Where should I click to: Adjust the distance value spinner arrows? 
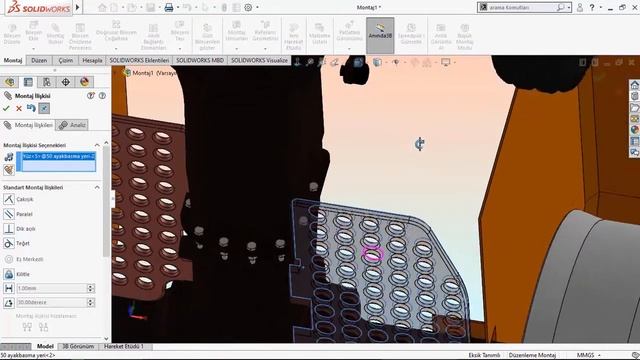91,288
